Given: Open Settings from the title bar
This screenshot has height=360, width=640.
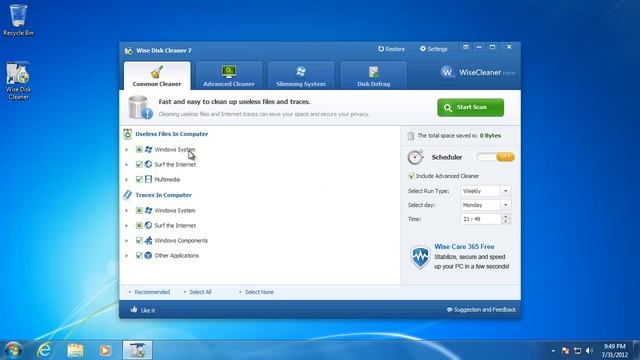Looking at the screenshot, I should coord(433,49).
